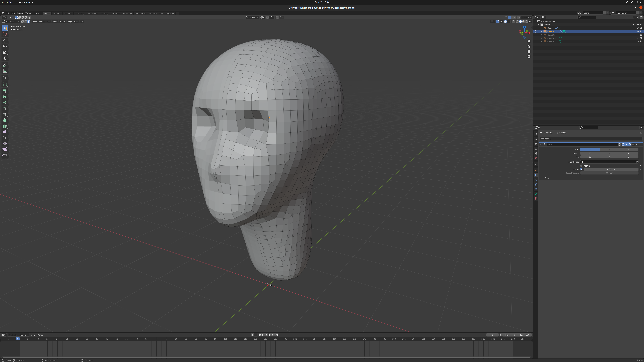Click the current frame number field
This screenshot has width=644, height=362.
tap(492, 335)
